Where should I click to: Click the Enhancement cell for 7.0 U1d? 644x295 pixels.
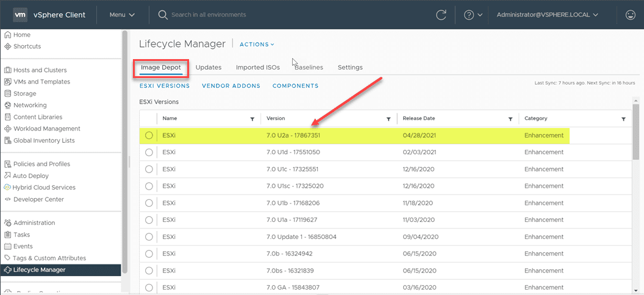point(544,152)
